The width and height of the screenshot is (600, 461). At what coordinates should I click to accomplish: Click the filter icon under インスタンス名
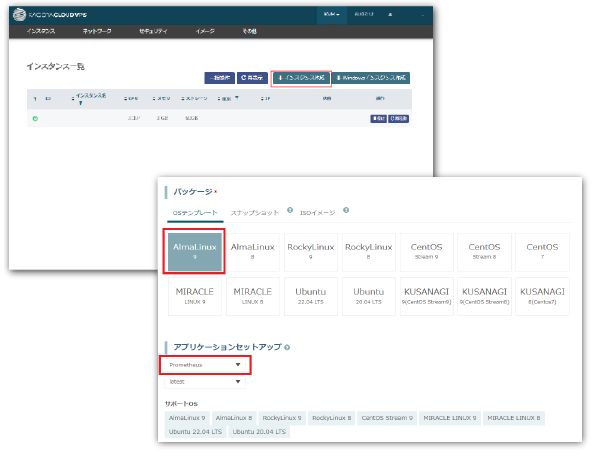click(x=81, y=104)
